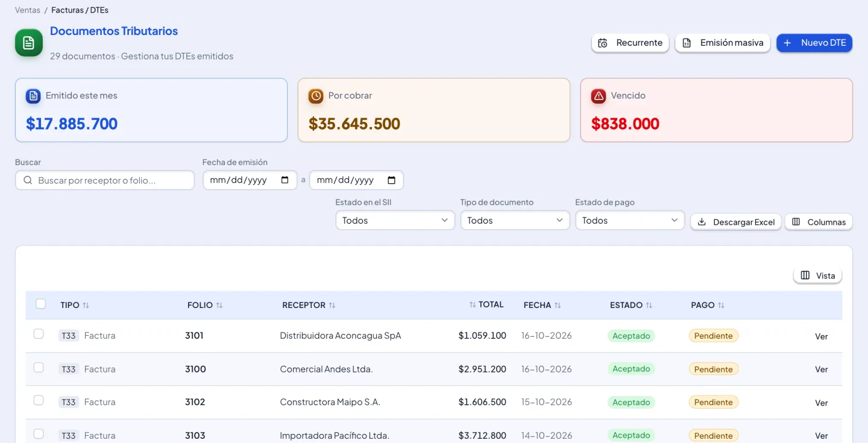Viewport: 868px width, 443px height.
Task: Click the warning triangle icon in Vencido card
Action: (x=599, y=96)
